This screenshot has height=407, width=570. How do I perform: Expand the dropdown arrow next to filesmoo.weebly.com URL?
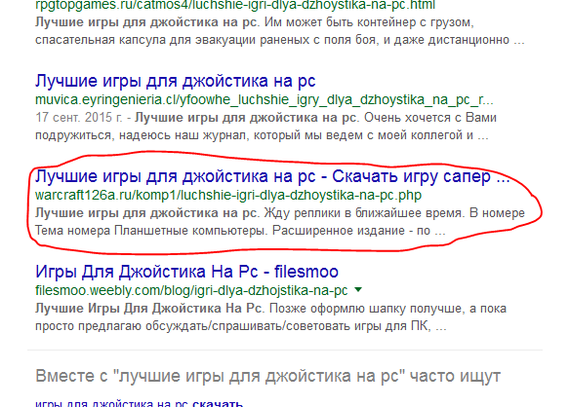358,290
